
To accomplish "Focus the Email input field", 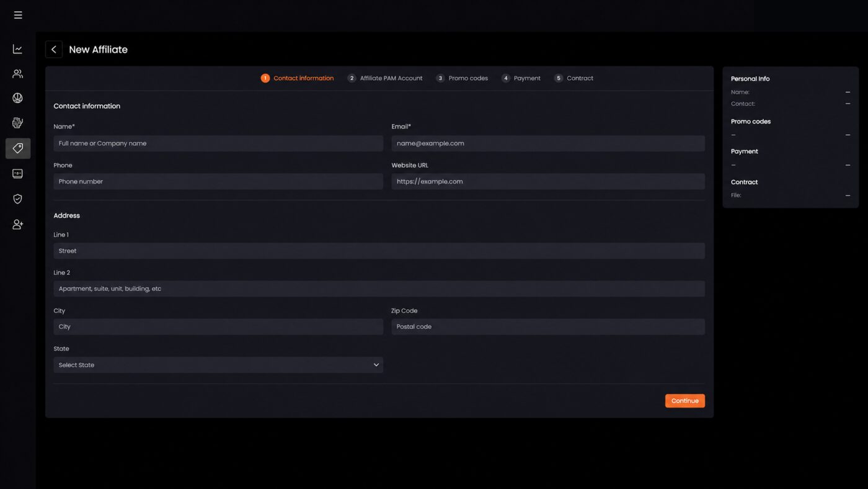I will tap(548, 143).
